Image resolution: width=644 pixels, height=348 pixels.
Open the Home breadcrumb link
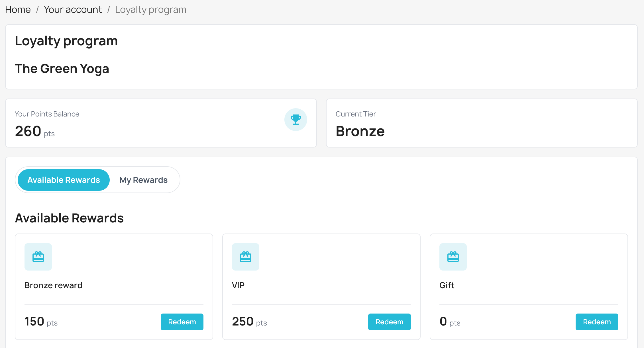pyautogui.click(x=18, y=9)
